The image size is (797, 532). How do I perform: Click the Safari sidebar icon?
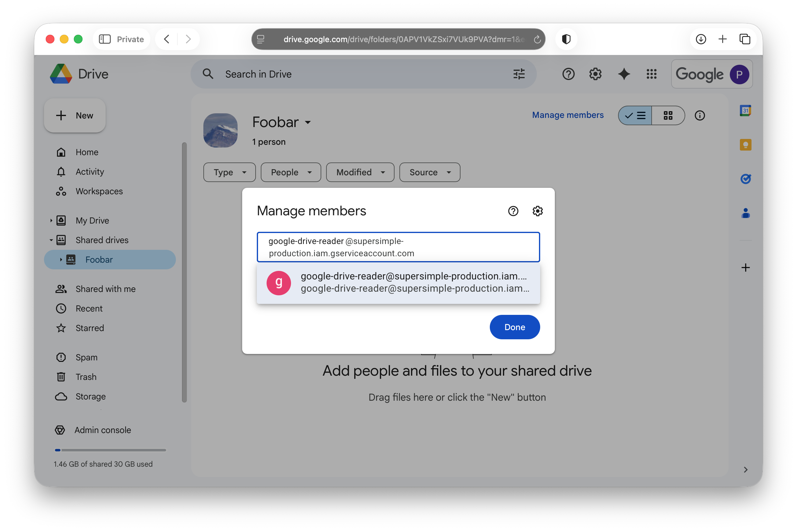click(105, 39)
